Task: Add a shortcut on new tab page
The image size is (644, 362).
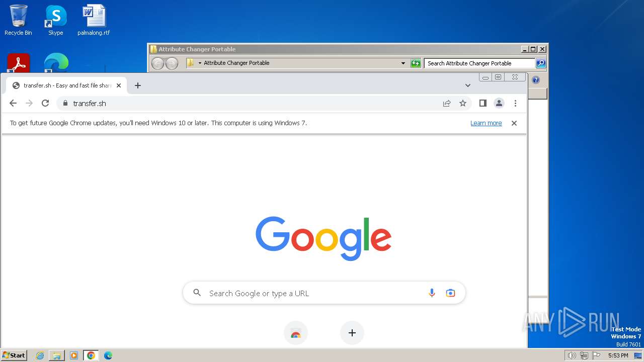Action: coord(352,333)
